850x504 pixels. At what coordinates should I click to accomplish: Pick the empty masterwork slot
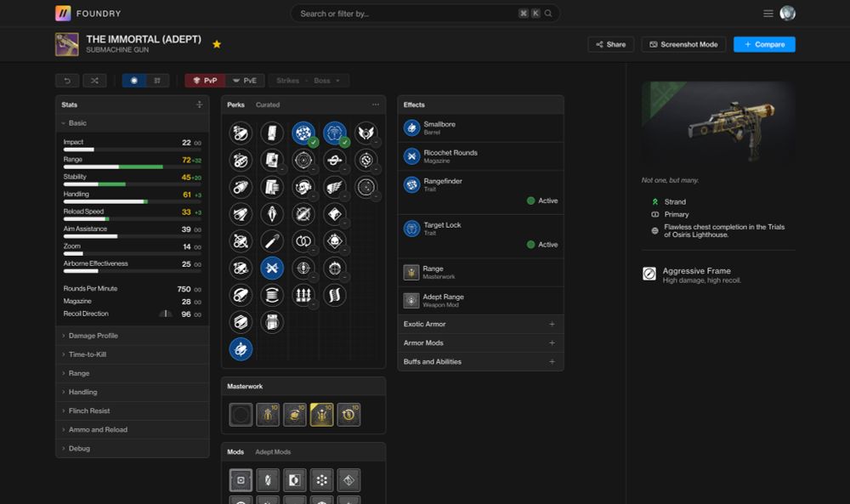point(241,415)
